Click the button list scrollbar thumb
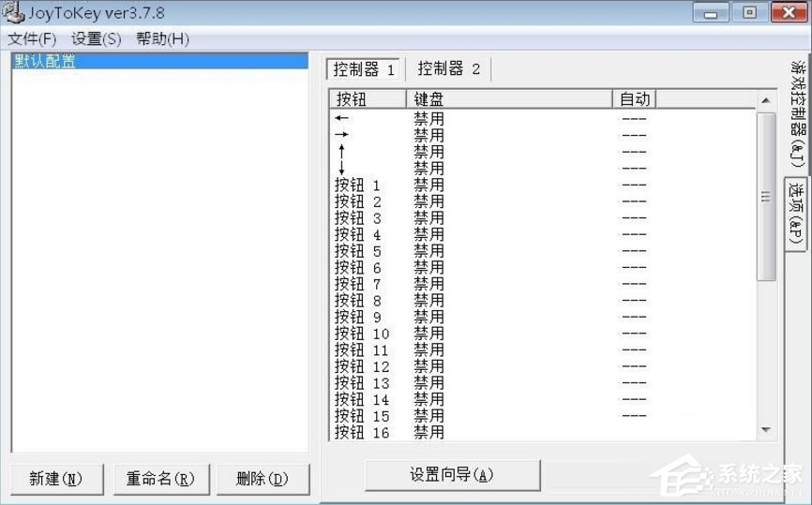The height and width of the screenshot is (505, 812). (766, 197)
